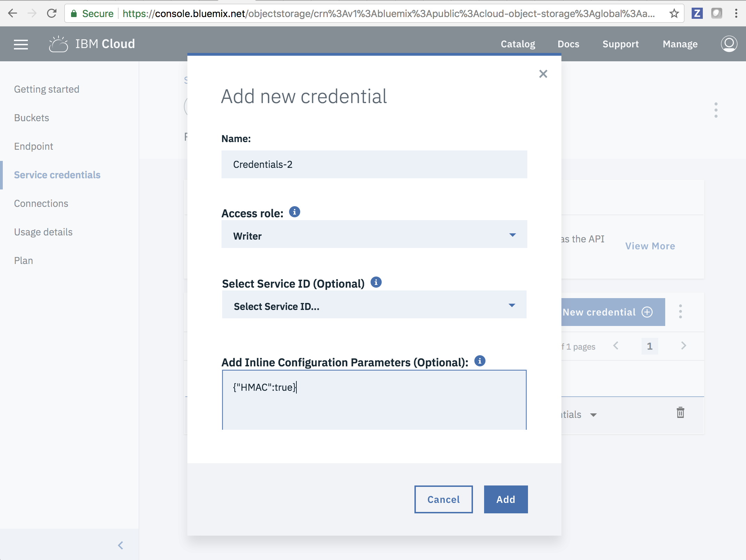This screenshot has height=560, width=746.
Task: Click the trash delete credential icon
Action: coord(680,413)
